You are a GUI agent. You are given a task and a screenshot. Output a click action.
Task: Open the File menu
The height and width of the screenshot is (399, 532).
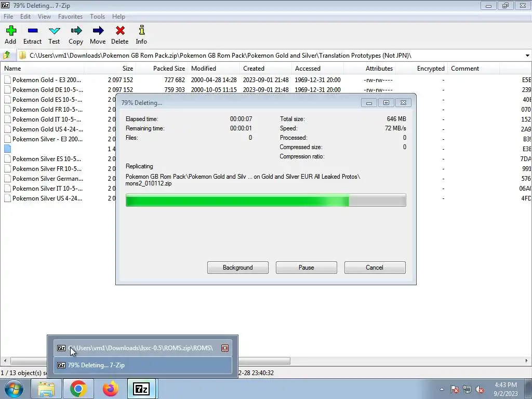8,16
